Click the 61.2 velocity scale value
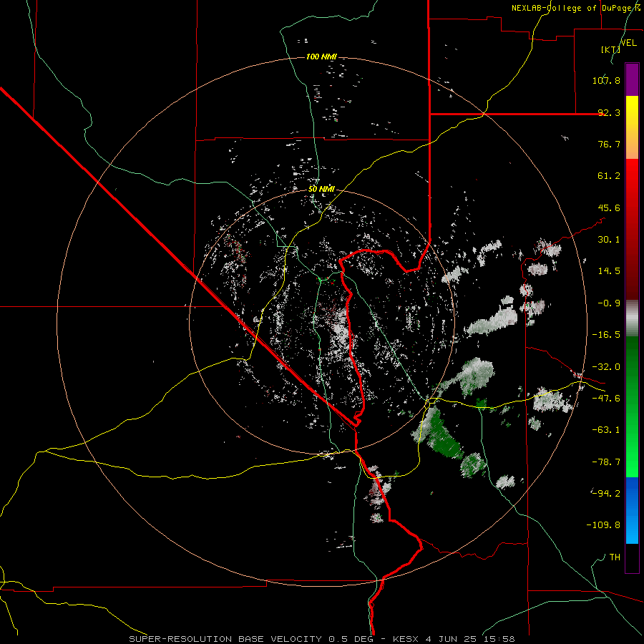The height and width of the screenshot is (644, 644). [609, 176]
